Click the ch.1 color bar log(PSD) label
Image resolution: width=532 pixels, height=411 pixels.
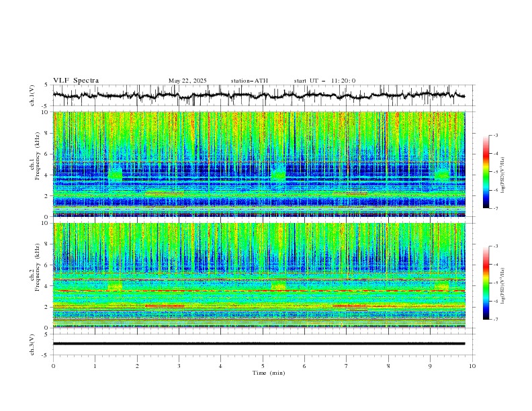tap(502, 175)
